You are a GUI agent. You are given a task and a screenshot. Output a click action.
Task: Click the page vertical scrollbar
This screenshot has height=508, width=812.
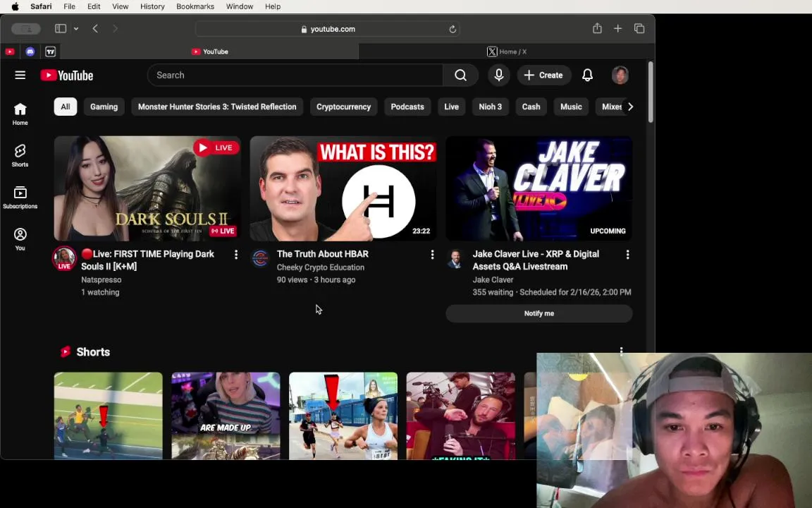(x=651, y=92)
